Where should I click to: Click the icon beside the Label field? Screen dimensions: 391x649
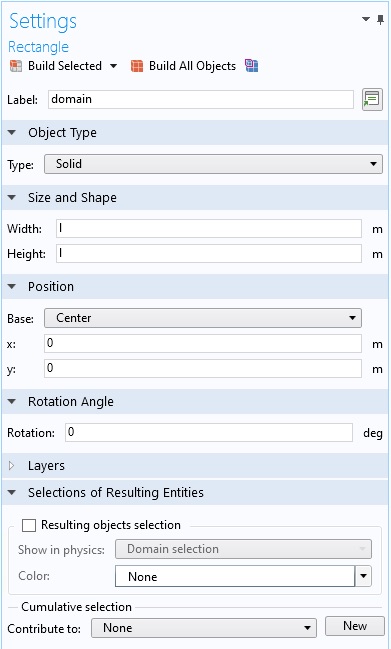372,100
